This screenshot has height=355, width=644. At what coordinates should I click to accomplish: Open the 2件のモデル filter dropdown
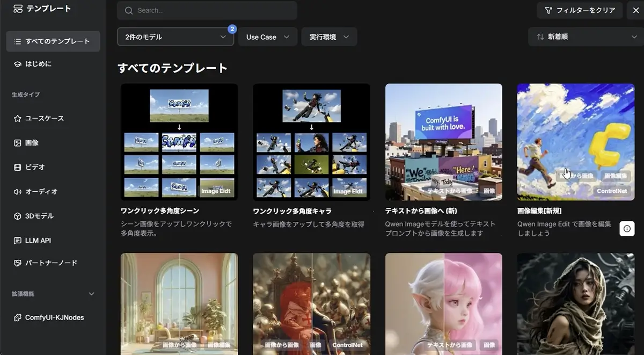pyautogui.click(x=175, y=37)
